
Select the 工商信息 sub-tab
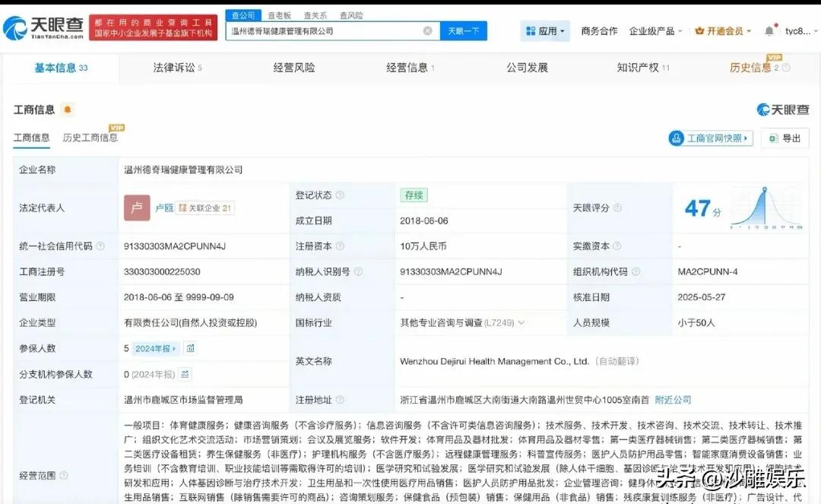click(x=31, y=138)
